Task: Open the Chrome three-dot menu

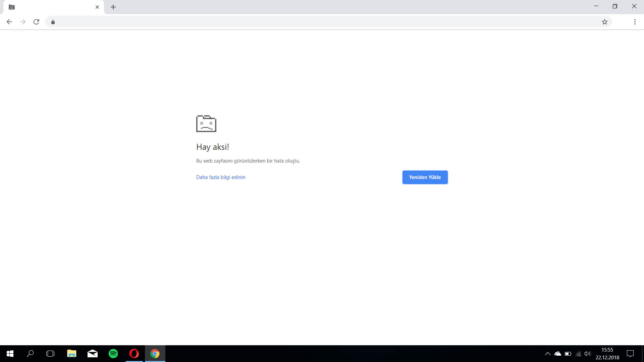Action: tap(635, 22)
